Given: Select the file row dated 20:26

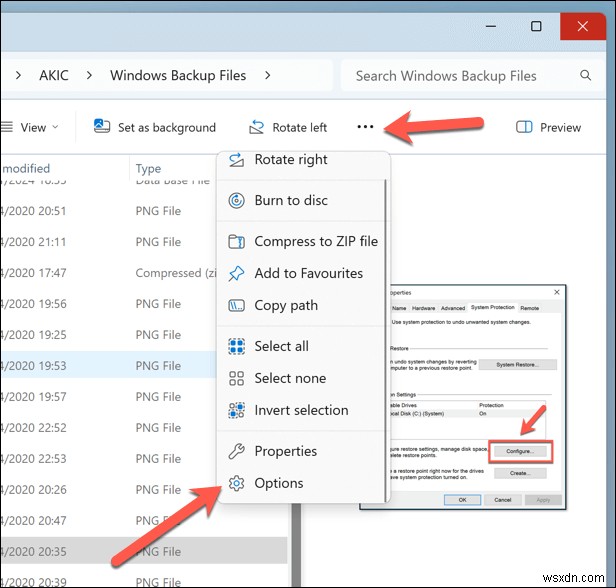Looking at the screenshot, I should point(108,490).
